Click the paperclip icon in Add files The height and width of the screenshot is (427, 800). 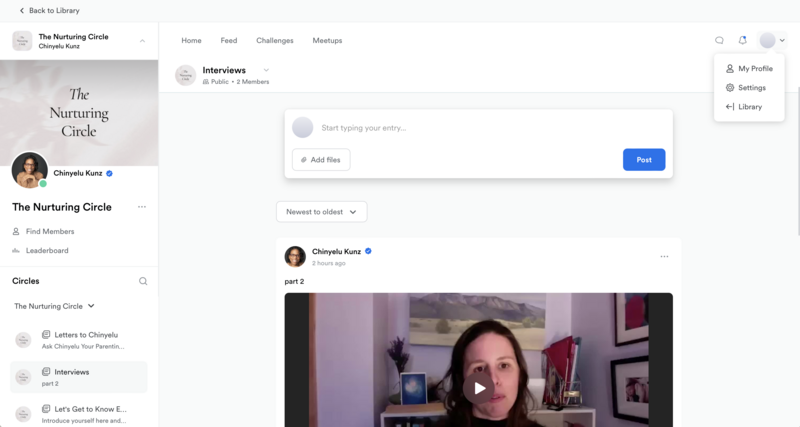click(304, 160)
